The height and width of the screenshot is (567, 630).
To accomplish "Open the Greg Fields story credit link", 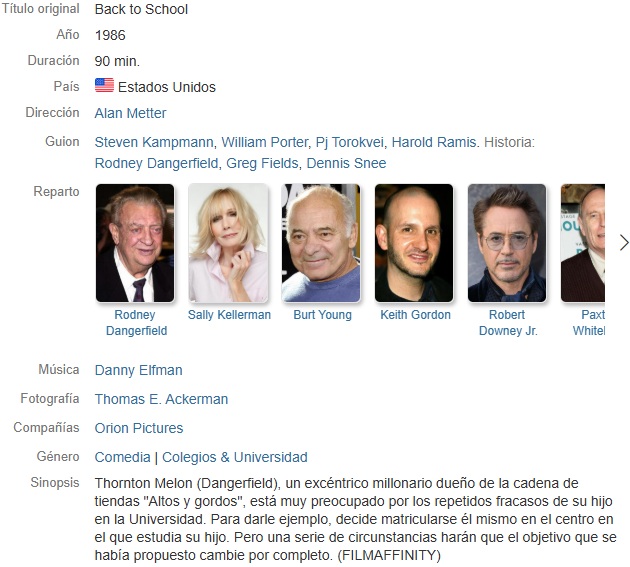I will (x=262, y=163).
